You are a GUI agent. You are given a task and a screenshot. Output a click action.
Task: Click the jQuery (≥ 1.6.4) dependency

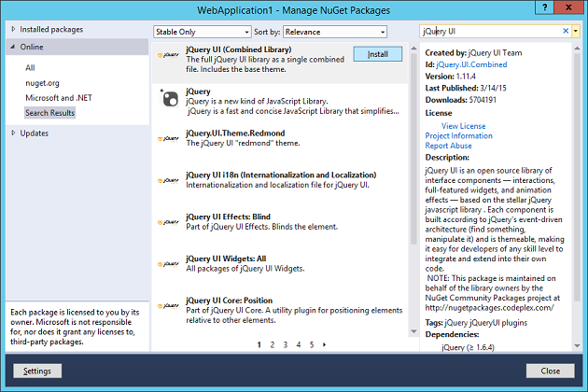[x=468, y=347]
